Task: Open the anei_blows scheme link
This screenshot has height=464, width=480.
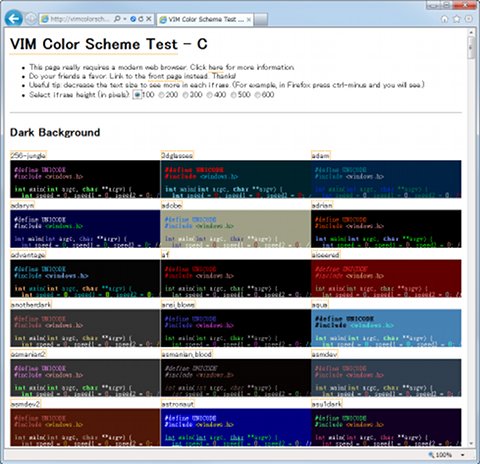Action: pos(178,305)
